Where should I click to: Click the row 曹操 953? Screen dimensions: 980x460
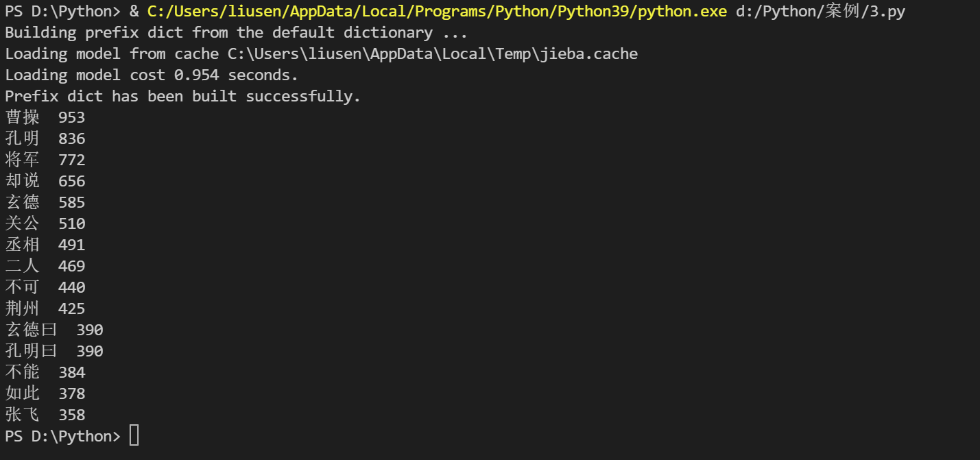45,118
